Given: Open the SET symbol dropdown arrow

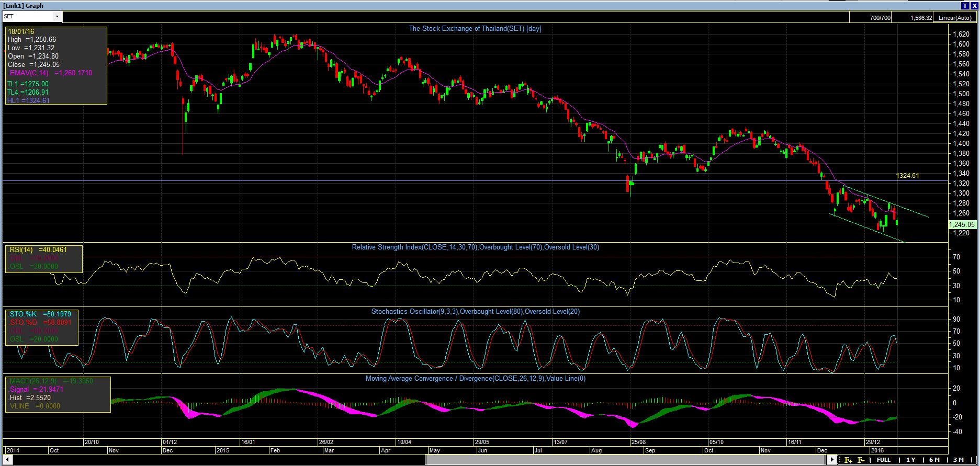Looking at the screenshot, I should [58, 17].
